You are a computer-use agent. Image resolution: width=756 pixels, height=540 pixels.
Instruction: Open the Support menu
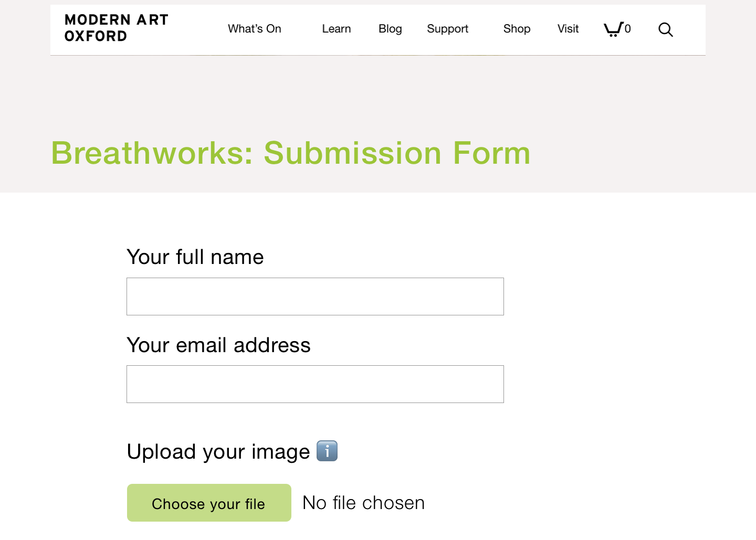click(448, 29)
